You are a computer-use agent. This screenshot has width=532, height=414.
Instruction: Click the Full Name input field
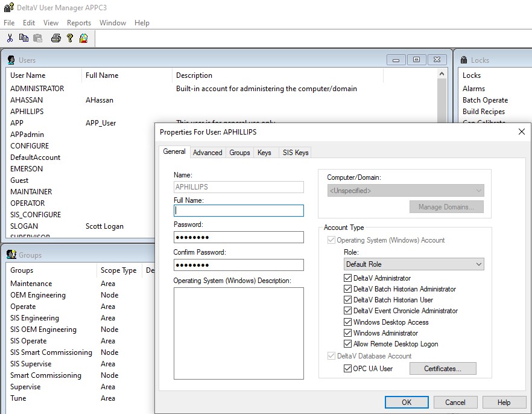pos(238,211)
